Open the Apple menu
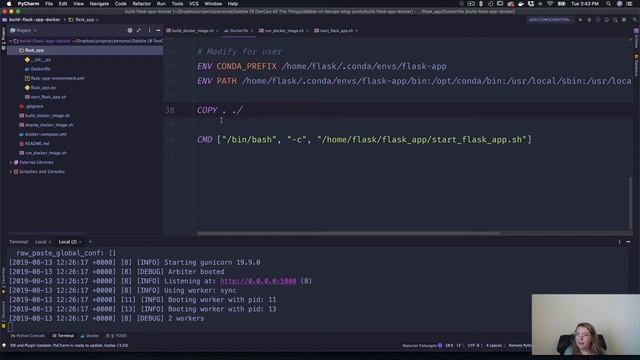Image resolution: width=640 pixels, height=360 pixels. pyautogui.click(x=9, y=4)
